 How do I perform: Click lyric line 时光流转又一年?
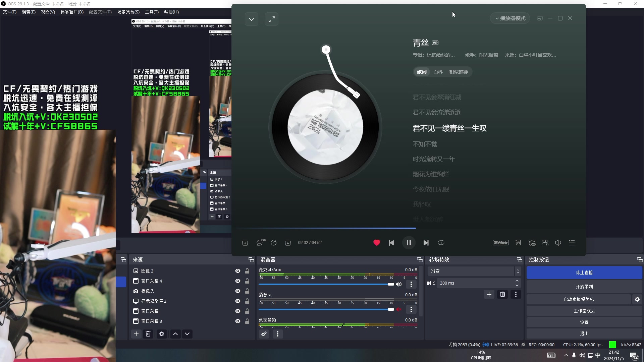(434, 159)
